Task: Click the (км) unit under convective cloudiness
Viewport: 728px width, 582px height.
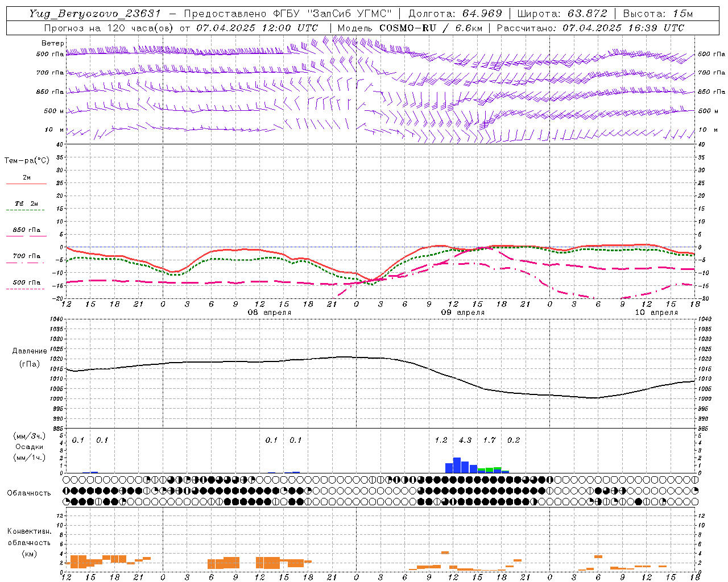Action: tap(29, 554)
